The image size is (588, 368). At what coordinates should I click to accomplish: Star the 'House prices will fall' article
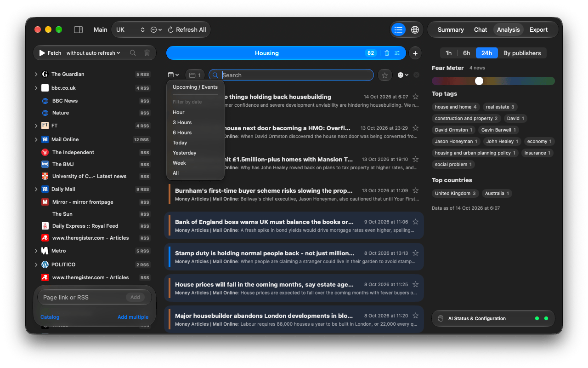[x=415, y=284]
